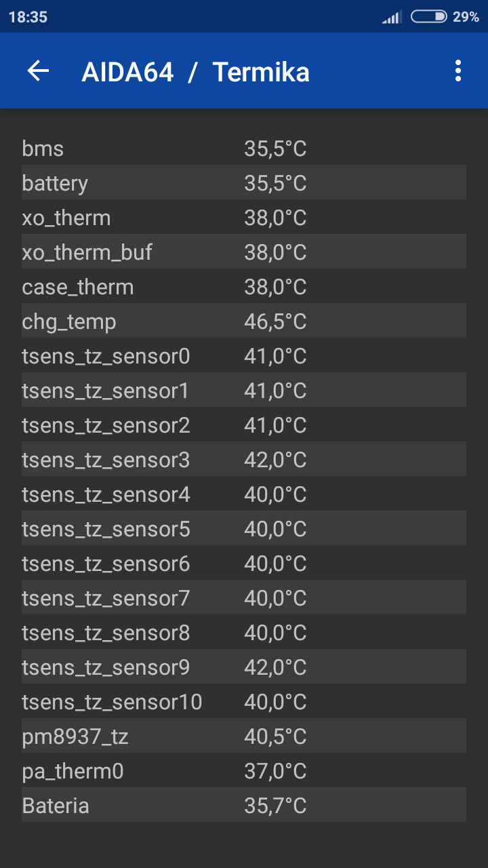Choose the tsens_tz_sensor5 row

point(243,529)
